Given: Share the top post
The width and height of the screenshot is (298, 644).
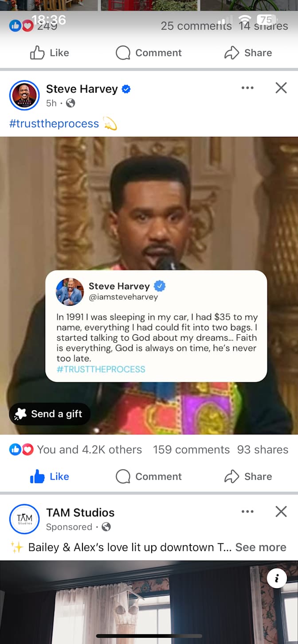Looking at the screenshot, I should pos(248,53).
